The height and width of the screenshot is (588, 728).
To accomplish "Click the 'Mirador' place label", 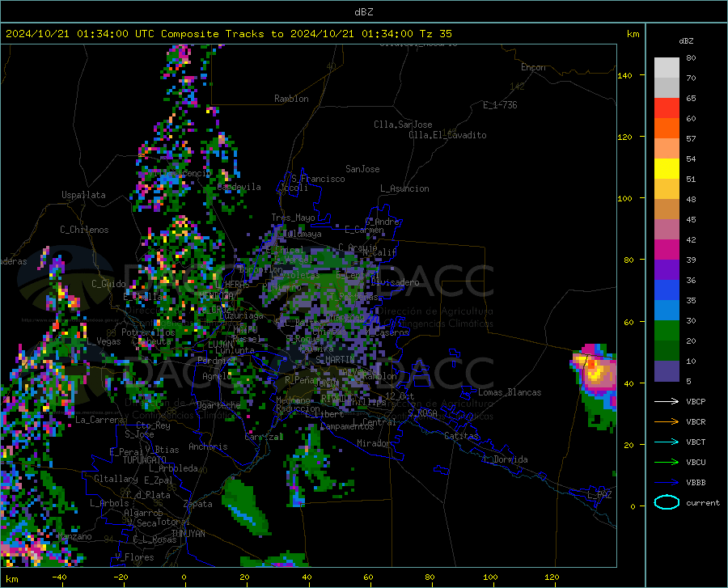I will coord(373,443).
